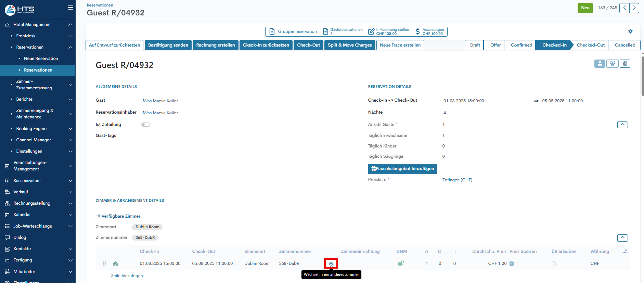
Task: Enable the ÜB erlauben checkbox
Action: pyautogui.click(x=554, y=263)
